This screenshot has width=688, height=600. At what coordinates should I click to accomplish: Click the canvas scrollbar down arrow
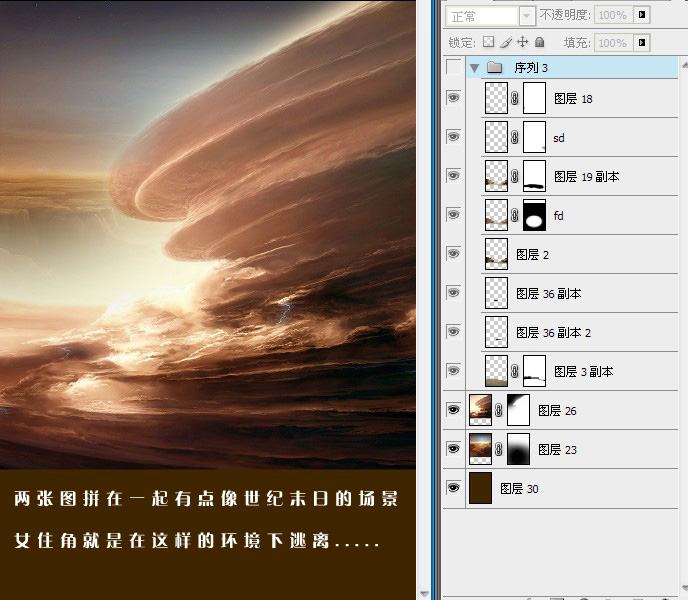424,593
